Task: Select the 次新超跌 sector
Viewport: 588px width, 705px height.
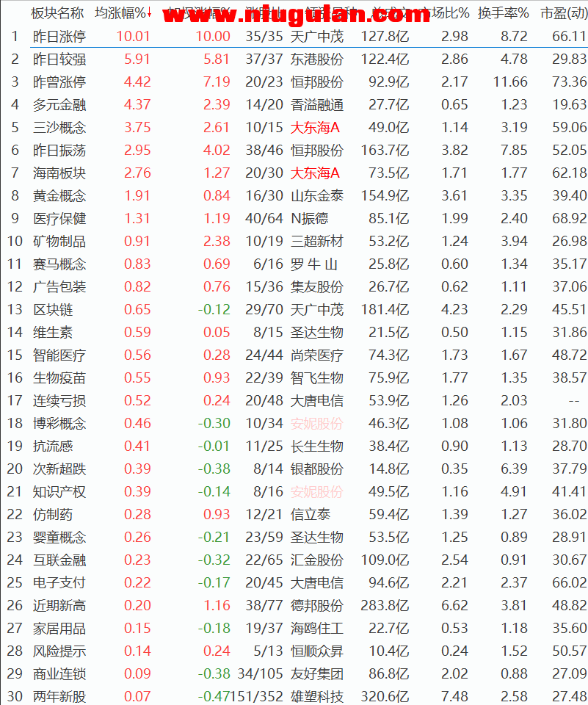Action: tap(59, 469)
